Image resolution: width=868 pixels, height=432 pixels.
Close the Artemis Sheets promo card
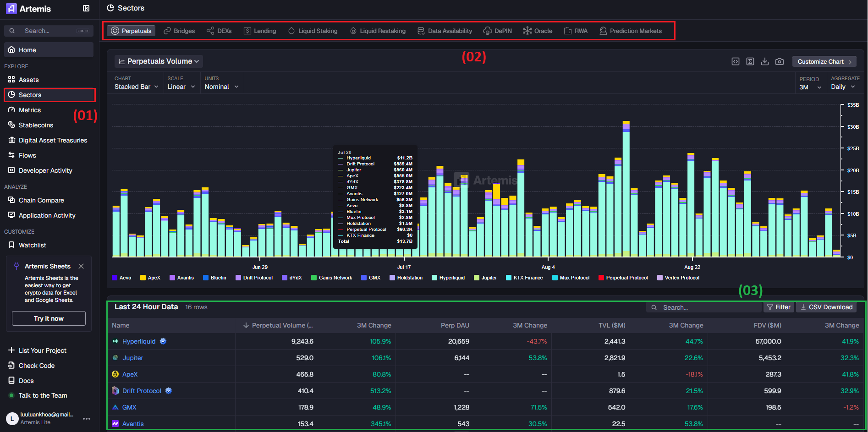pyautogui.click(x=81, y=266)
